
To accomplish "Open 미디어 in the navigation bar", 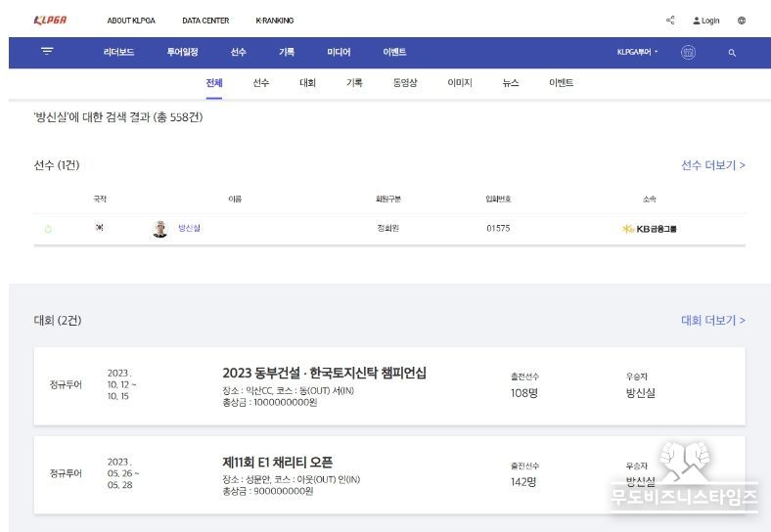I will (339, 52).
